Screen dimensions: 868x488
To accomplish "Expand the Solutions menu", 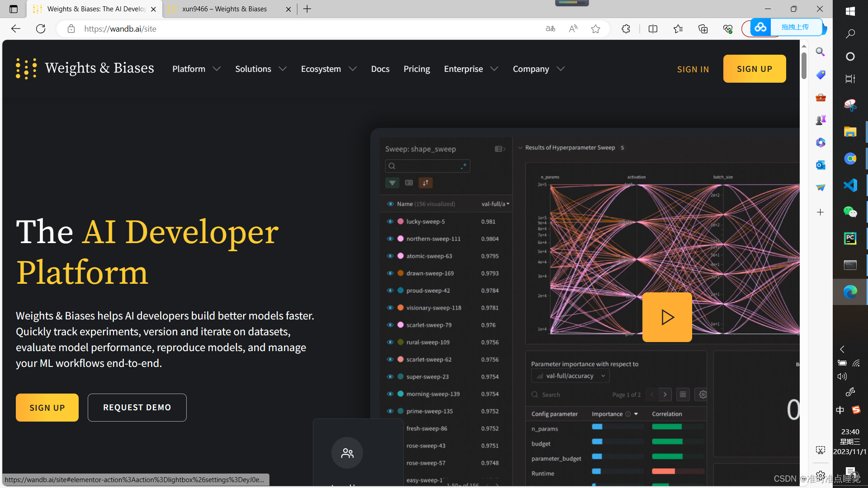I will pyautogui.click(x=261, y=69).
